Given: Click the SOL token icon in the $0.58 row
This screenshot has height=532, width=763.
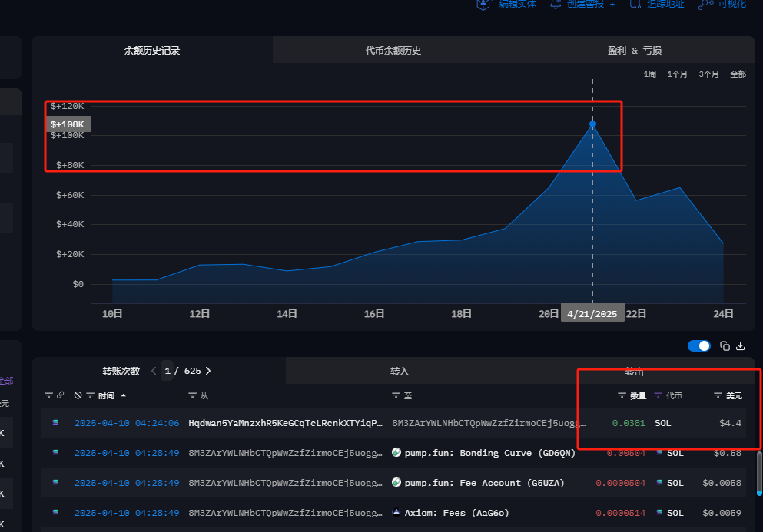Looking at the screenshot, I should pos(659,453).
